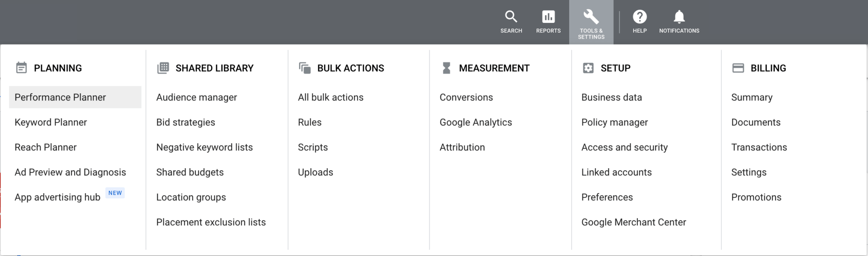View Transactions under Billing
This screenshot has height=256, width=868.
pyautogui.click(x=759, y=147)
